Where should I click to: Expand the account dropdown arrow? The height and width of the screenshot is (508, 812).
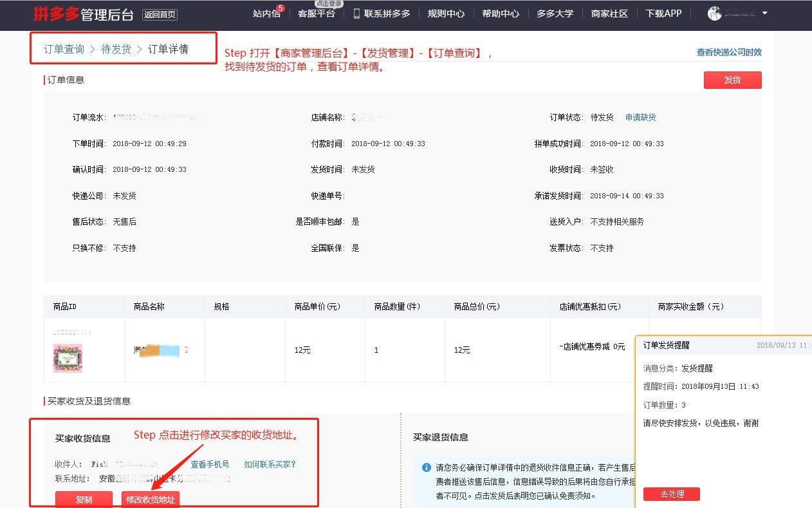[764, 13]
